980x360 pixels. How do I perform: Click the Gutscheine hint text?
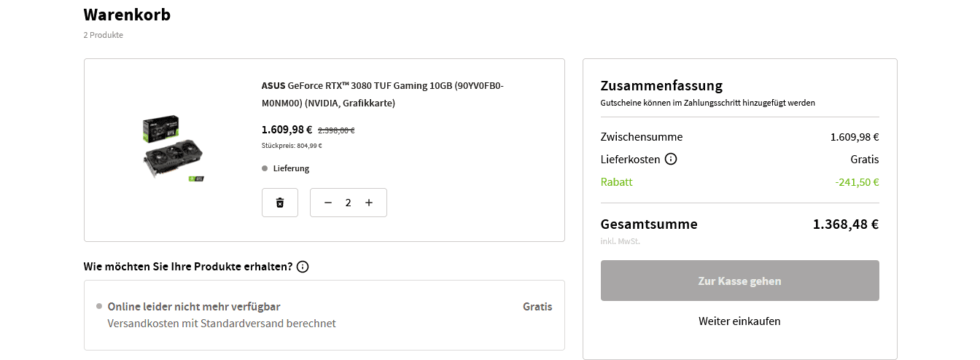(707, 103)
